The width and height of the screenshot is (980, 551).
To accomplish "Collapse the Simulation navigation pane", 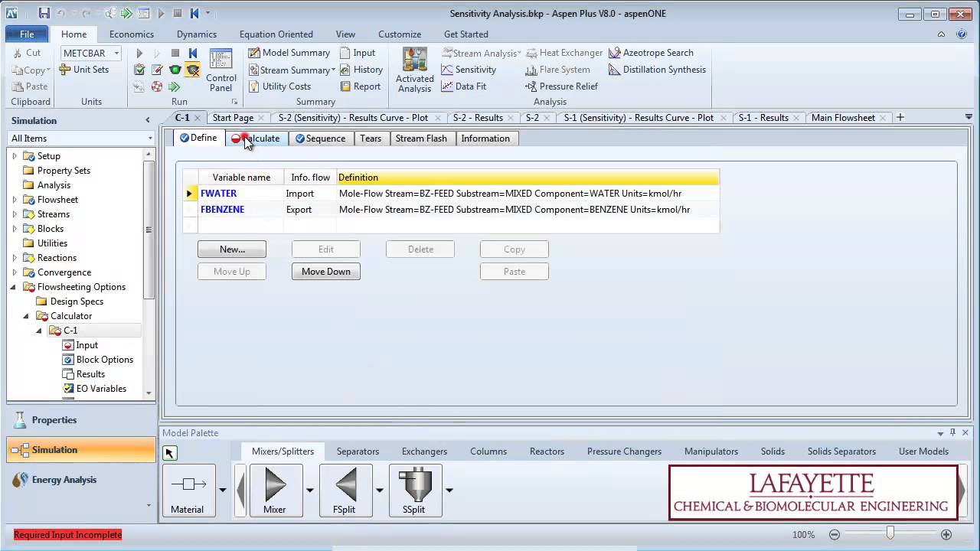I will 148,120.
